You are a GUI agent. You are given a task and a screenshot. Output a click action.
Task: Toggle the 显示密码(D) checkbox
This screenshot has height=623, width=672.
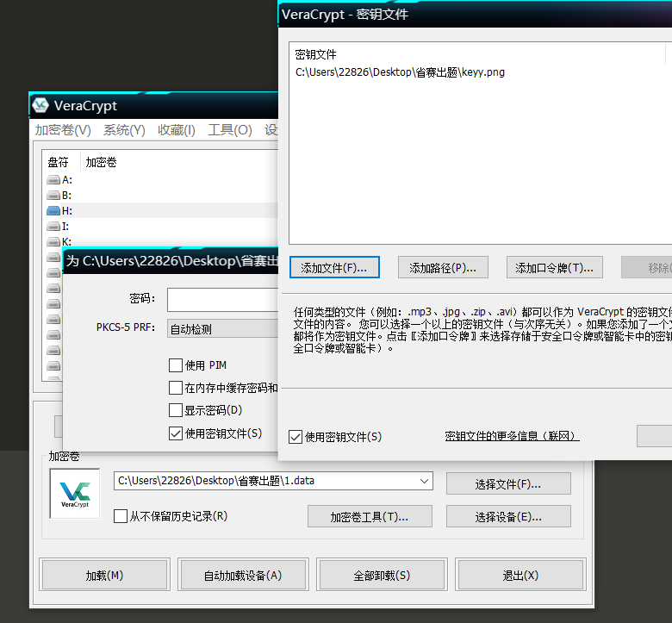click(176, 410)
